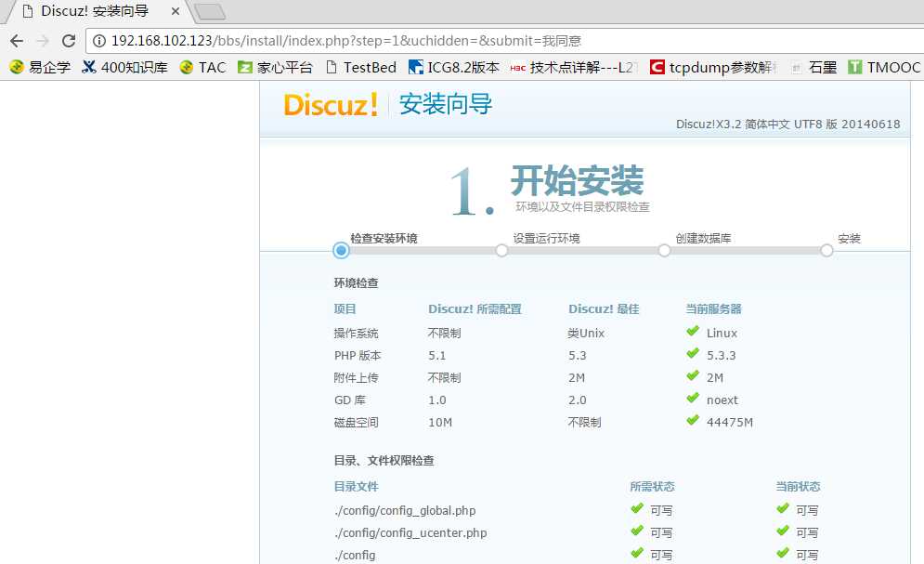Click the green check next to 5.3.3
The image size is (924, 564).
click(693, 354)
